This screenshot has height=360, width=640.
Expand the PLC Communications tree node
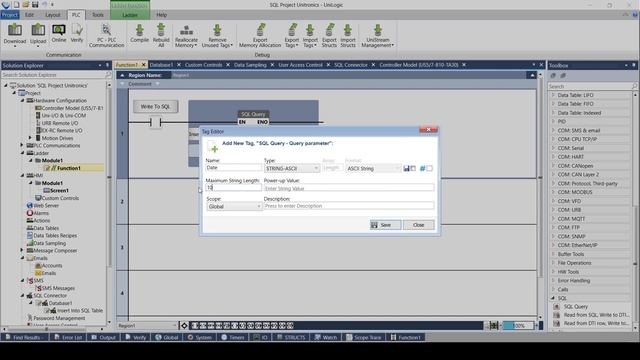22,145
